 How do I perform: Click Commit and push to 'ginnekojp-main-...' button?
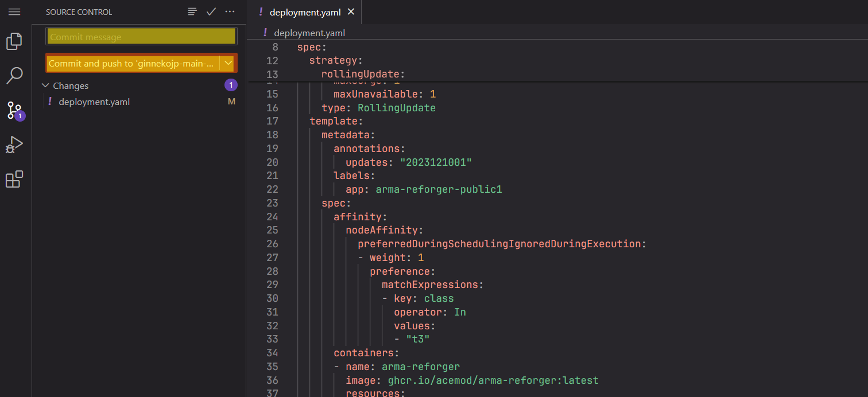133,63
